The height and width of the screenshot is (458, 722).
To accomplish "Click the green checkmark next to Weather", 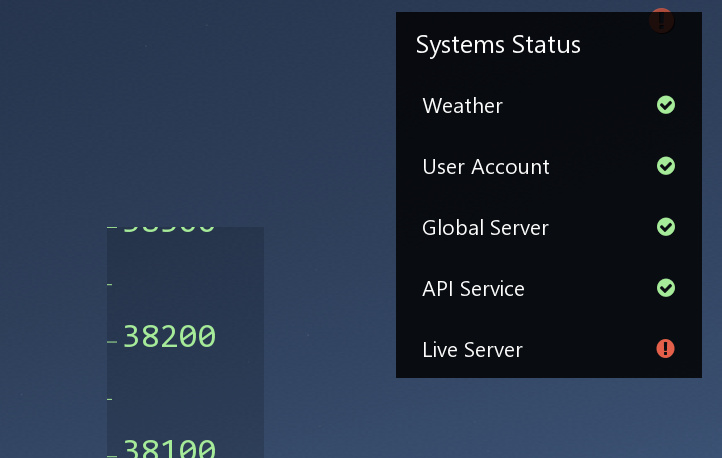I will [666, 105].
